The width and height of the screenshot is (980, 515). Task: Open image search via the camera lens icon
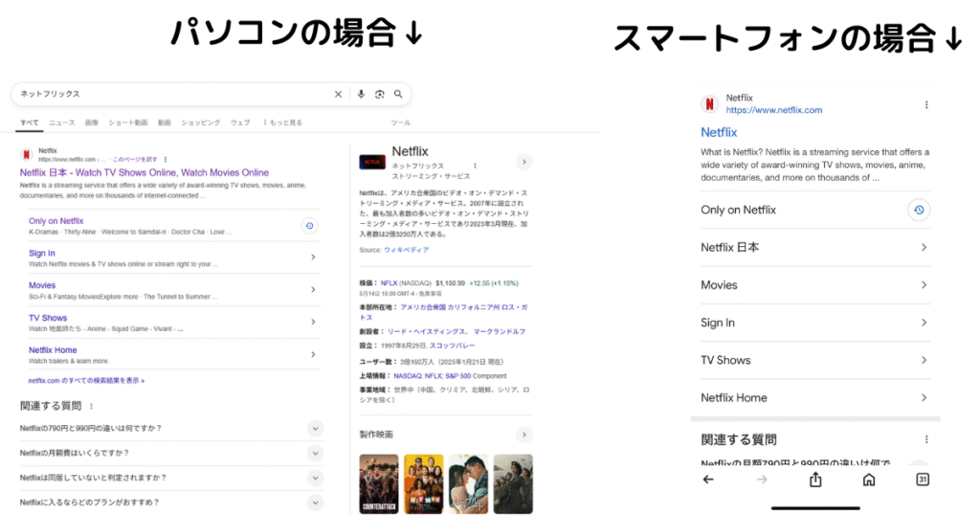pos(380,94)
